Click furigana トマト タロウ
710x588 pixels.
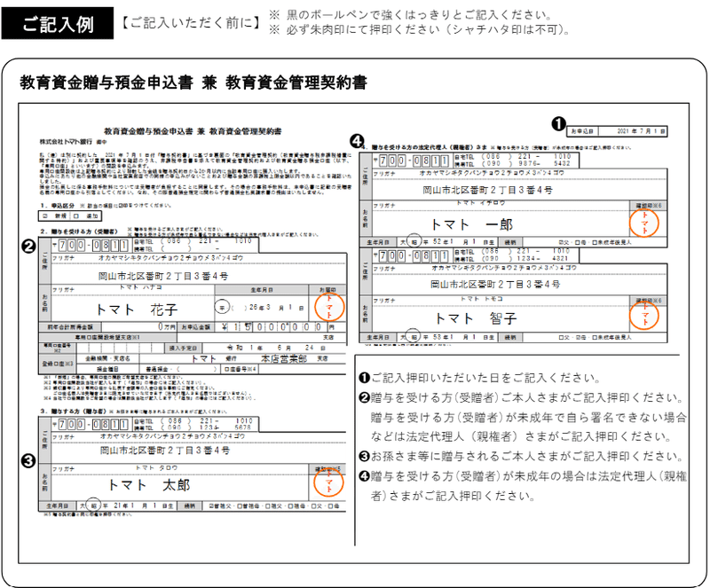156,467
